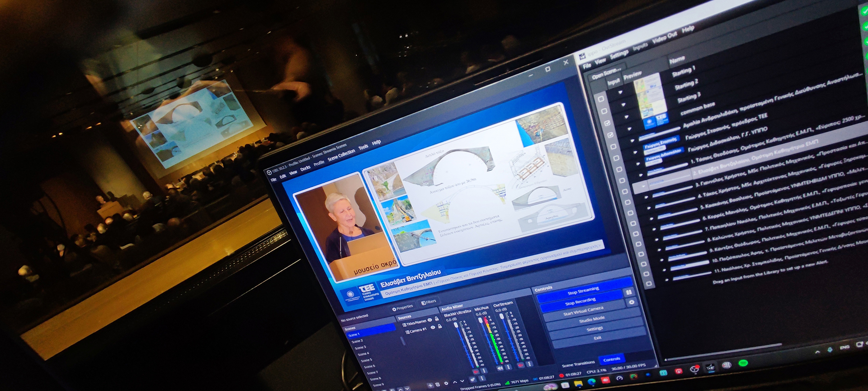Screen dimensions: 868x391
Task: Click Open Scene... button in OvrStream
Action: point(607,74)
